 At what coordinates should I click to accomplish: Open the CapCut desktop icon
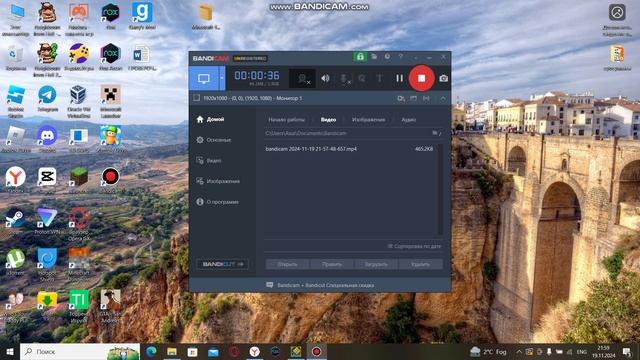click(47, 180)
